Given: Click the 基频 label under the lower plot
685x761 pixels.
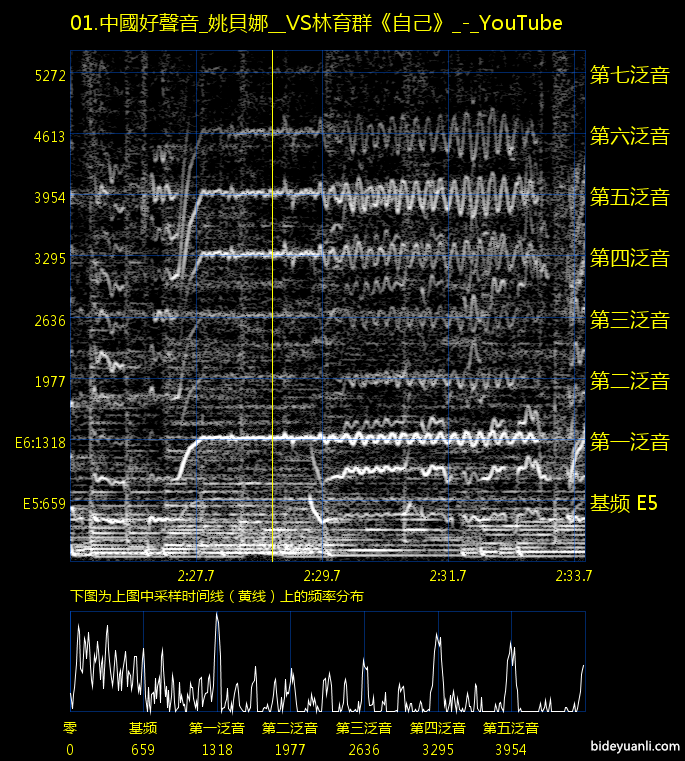Looking at the screenshot, I should [x=143, y=728].
